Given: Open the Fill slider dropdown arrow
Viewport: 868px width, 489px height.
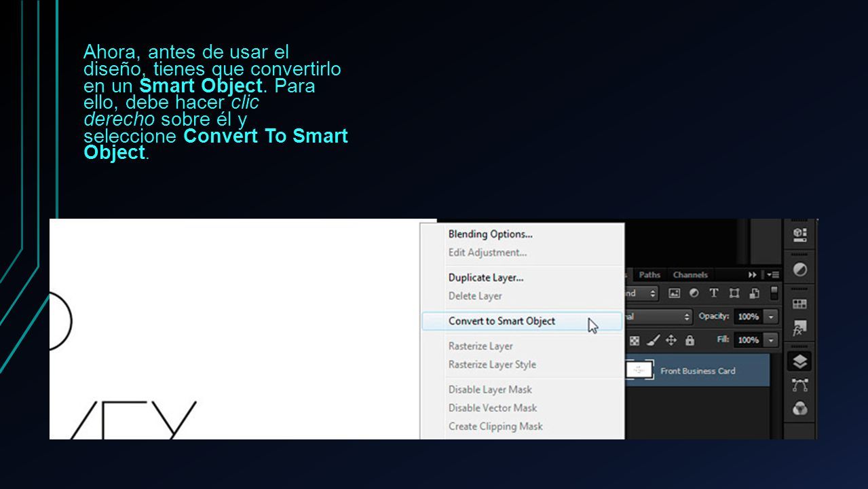Looking at the screenshot, I should click(771, 340).
